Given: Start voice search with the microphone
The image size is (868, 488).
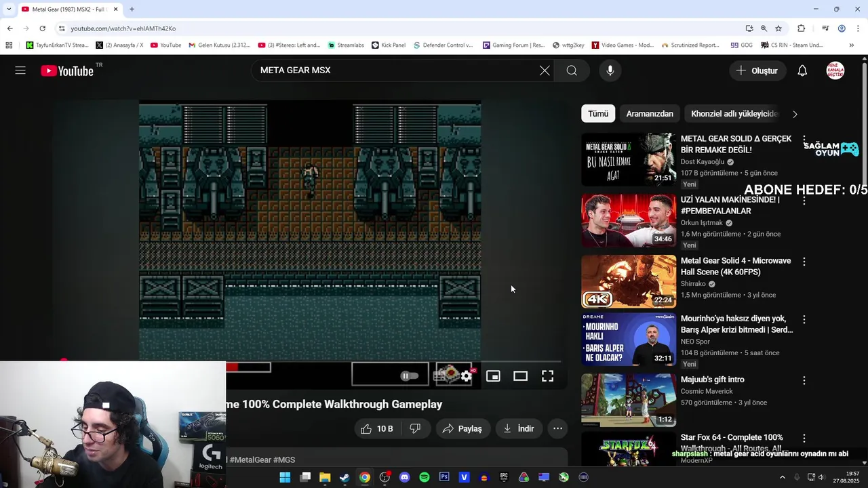Looking at the screenshot, I should point(610,70).
